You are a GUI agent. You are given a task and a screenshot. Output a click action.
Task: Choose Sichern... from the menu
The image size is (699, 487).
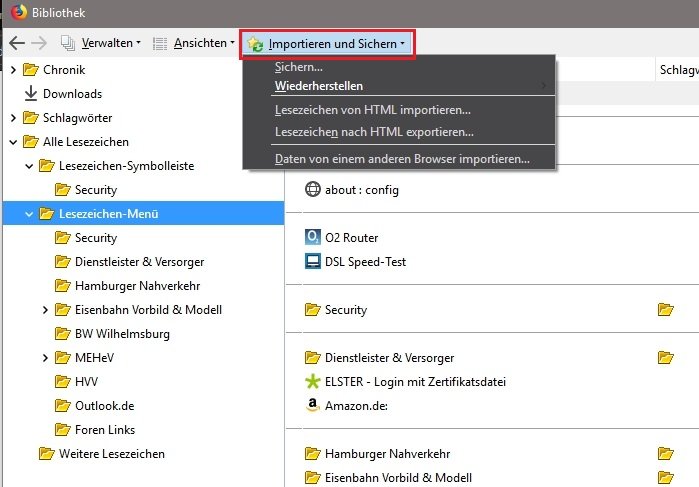tap(298, 67)
